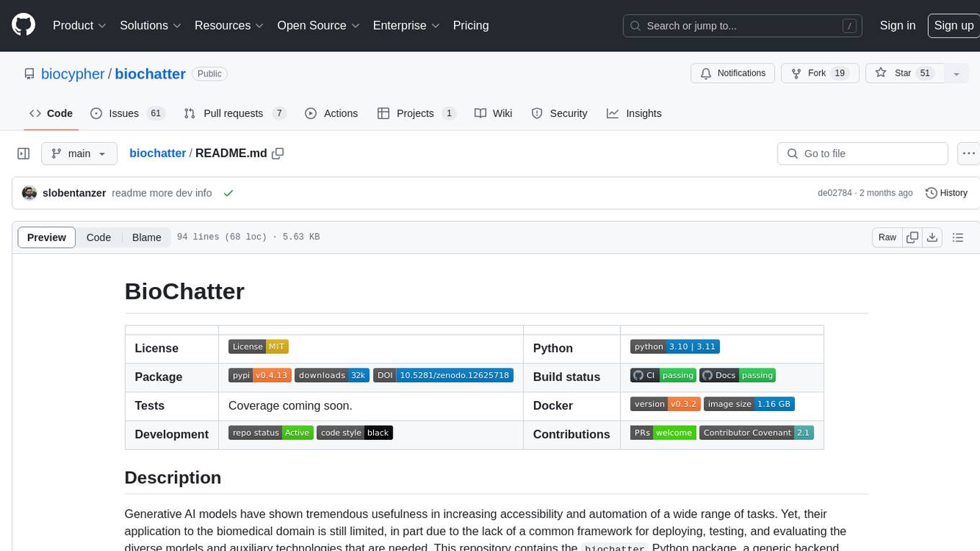Open the biocypher owner link

[x=73, y=74]
